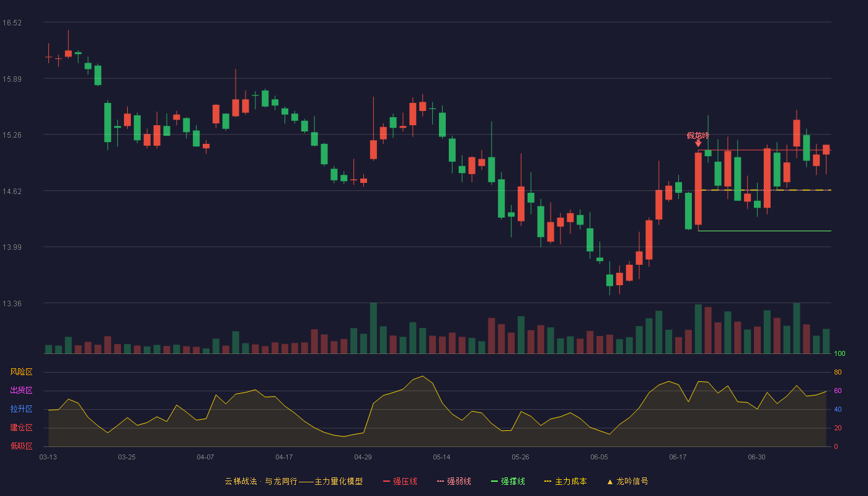The width and height of the screenshot is (868, 496).
Task: Click the tallest green volume bar near 04-29
Action: [373, 328]
